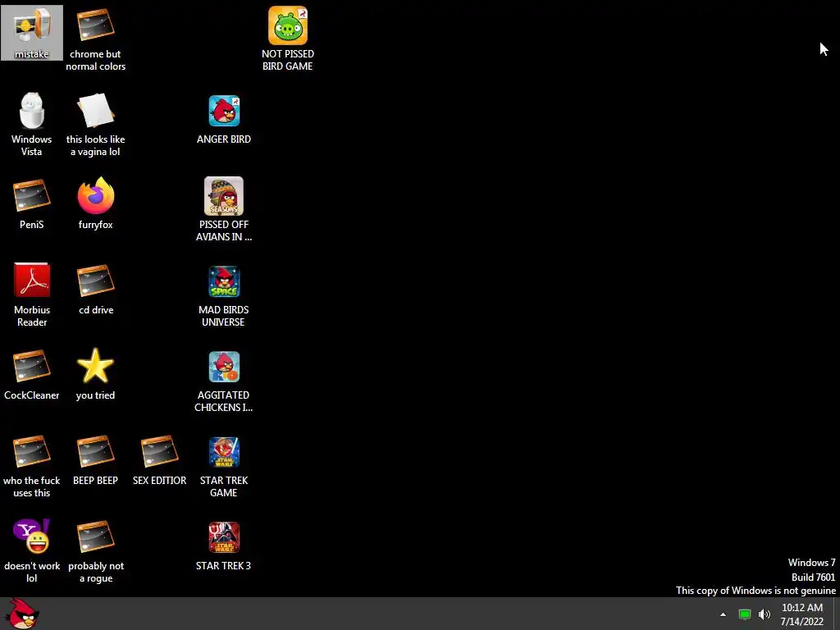Open the SEX EDITIOR shortcut icon
This screenshot has width=840, height=630.
click(160, 460)
